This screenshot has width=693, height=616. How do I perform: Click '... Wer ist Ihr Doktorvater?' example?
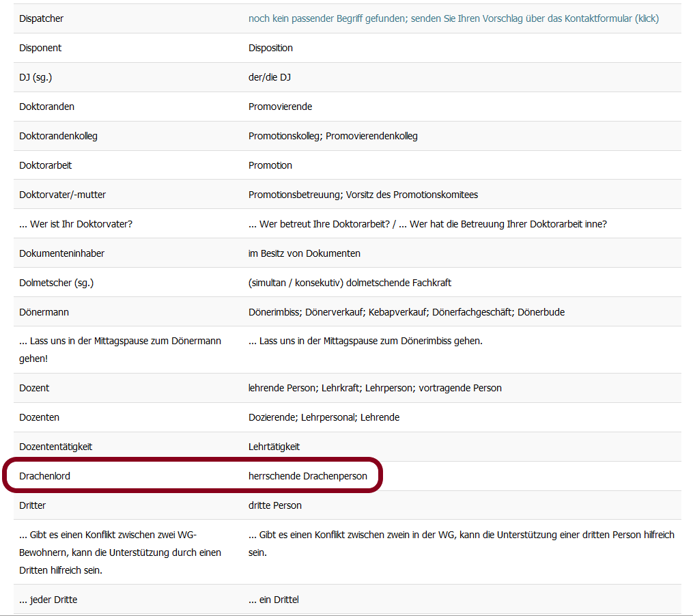click(76, 224)
